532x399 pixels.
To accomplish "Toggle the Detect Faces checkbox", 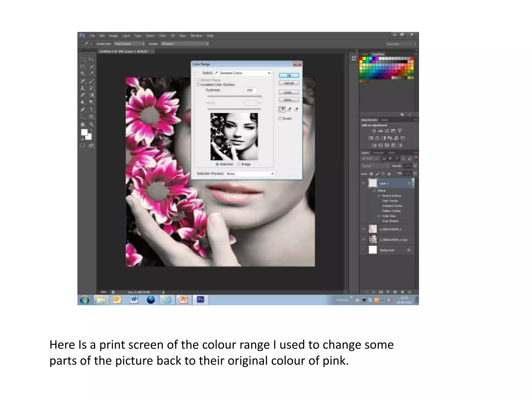I will [x=199, y=80].
